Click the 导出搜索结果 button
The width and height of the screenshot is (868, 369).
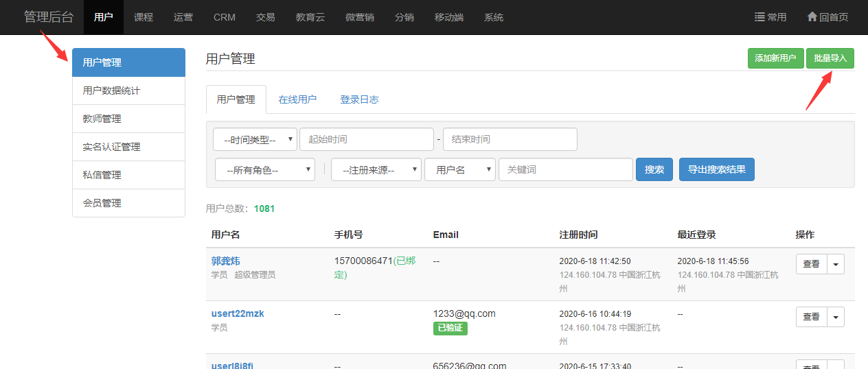[x=716, y=169]
